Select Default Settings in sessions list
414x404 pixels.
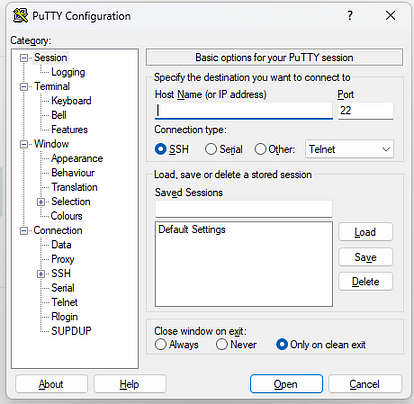192,229
